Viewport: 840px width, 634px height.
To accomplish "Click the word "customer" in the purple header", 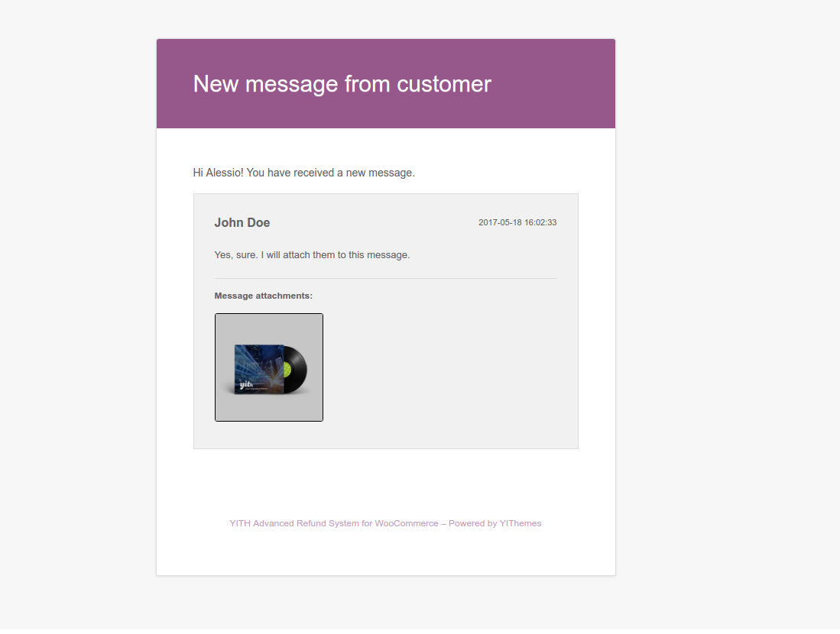I will pos(444,84).
